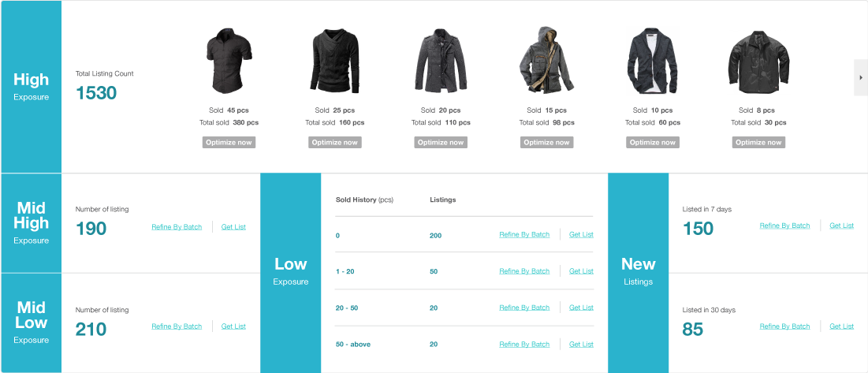Refine By Batch for 50 - above row
Viewport: 868px width, 373px height.
click(x=524, y=345)
